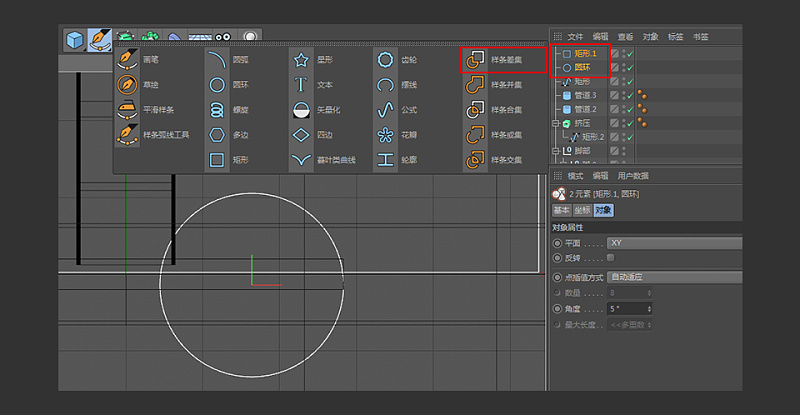Screen dimensions: 800x415
Task: Toggle green checkmark of 圆环 object
Action: (x=629, y=67)
